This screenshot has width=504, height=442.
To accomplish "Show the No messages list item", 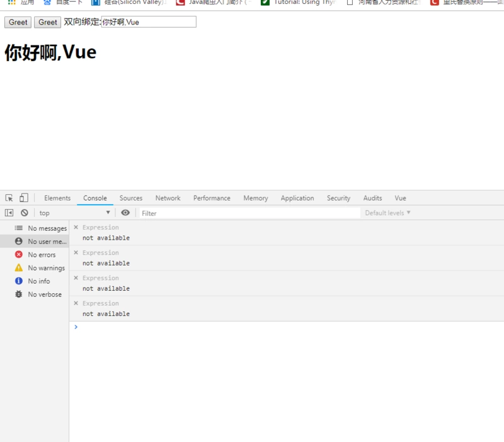I will pos(47,228).
